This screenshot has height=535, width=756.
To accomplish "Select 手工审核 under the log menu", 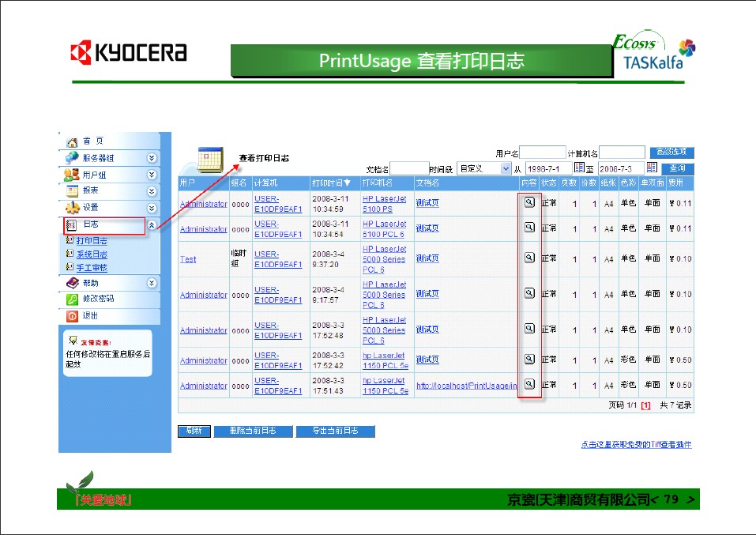I will [x=92, y=268].
